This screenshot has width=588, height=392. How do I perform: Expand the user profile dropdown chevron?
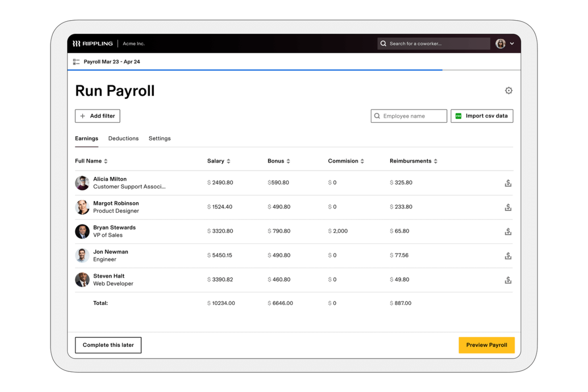(512, 44)
